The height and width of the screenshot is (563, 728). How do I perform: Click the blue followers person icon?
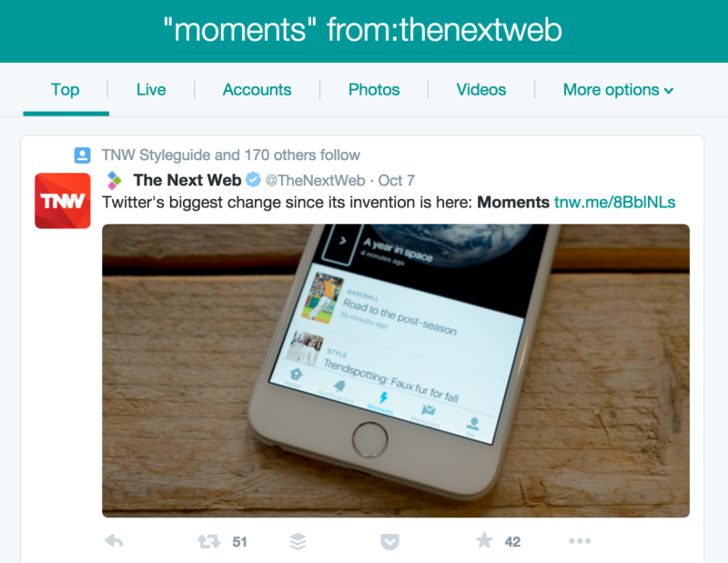[x=83, y=155]
